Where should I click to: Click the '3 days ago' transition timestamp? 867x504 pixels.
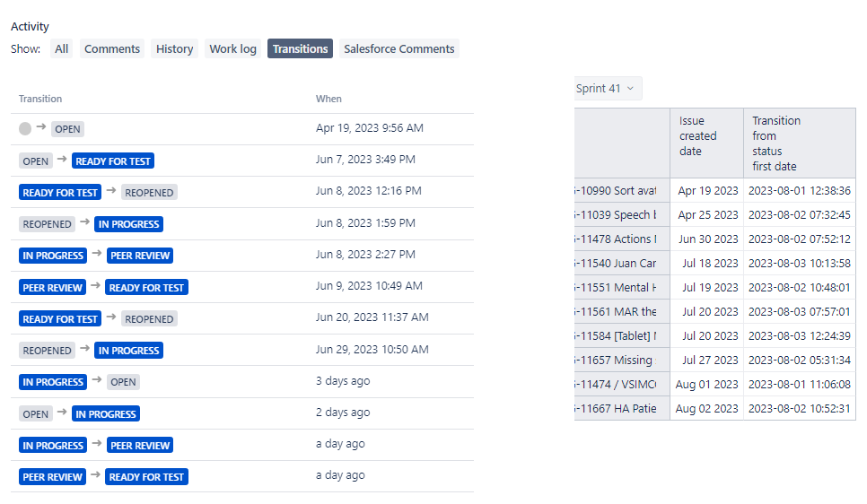tap(343, 381)
